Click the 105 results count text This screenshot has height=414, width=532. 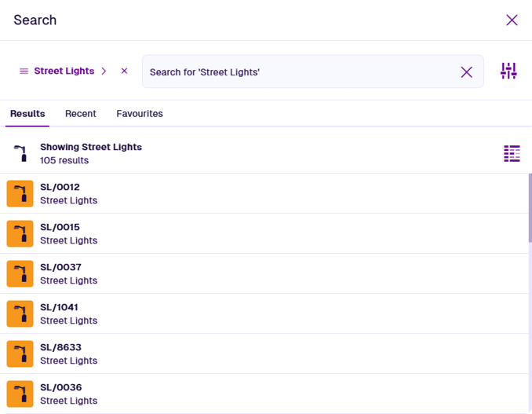pyautogui.click(x=64, y=160)
